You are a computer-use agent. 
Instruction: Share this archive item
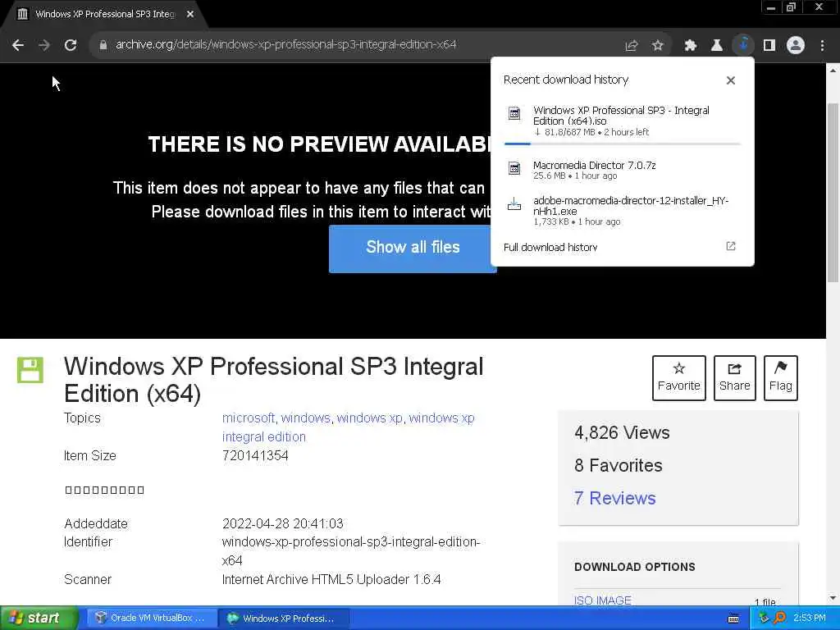734,377
